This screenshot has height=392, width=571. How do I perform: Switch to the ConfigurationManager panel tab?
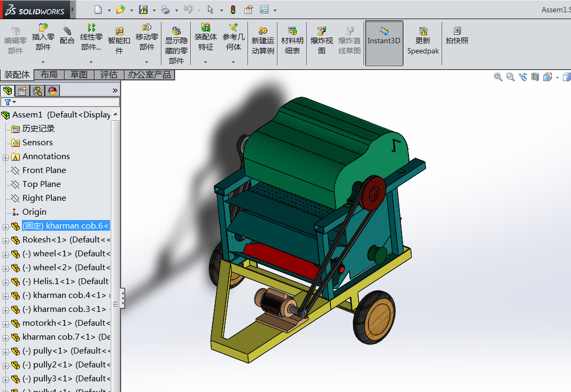click(37, 91)
